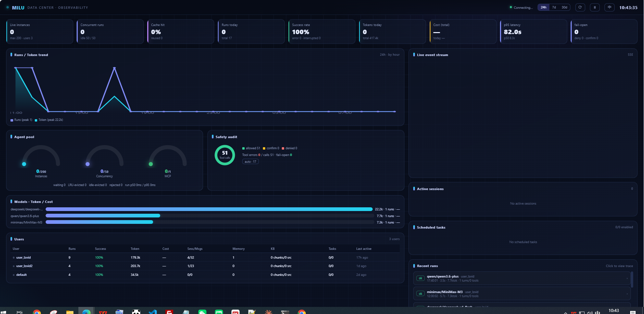644x314 pixels.
Task: Open WeChat from the taskbar
Action: pyautogui.click(x=202, y=312)
